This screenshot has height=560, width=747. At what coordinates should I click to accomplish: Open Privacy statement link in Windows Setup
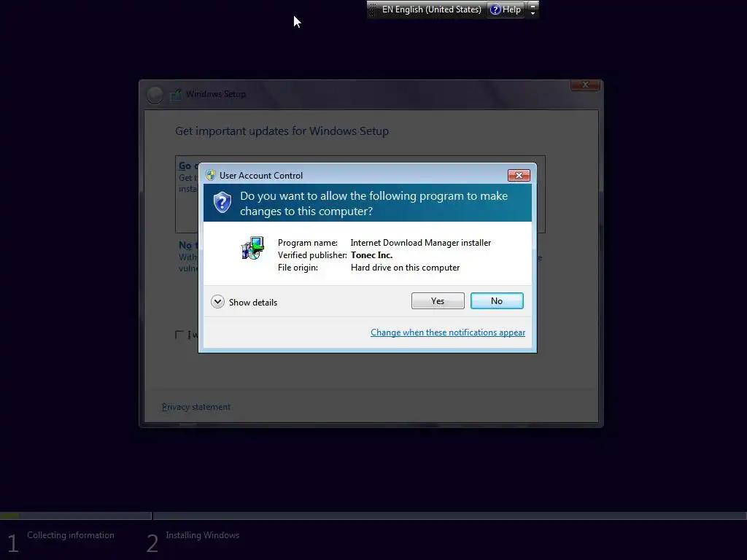(196, 407)
